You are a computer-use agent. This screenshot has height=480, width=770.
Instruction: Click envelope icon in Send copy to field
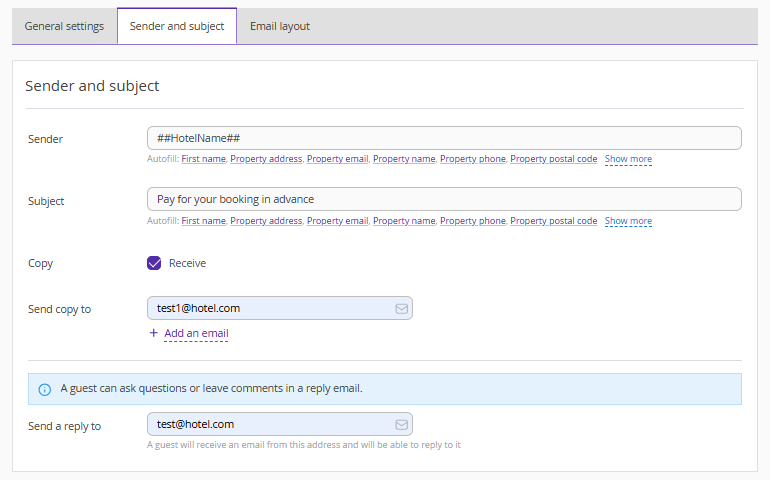401,309
